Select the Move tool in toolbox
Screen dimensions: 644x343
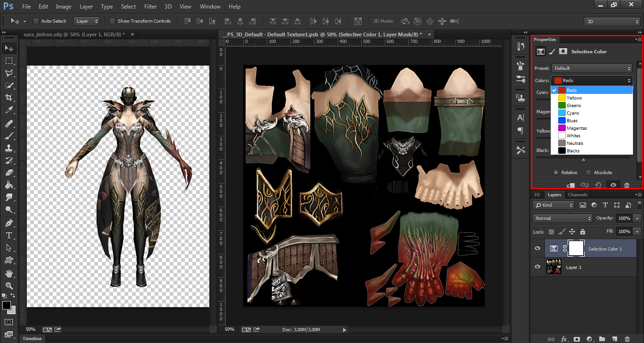(9, 48)
